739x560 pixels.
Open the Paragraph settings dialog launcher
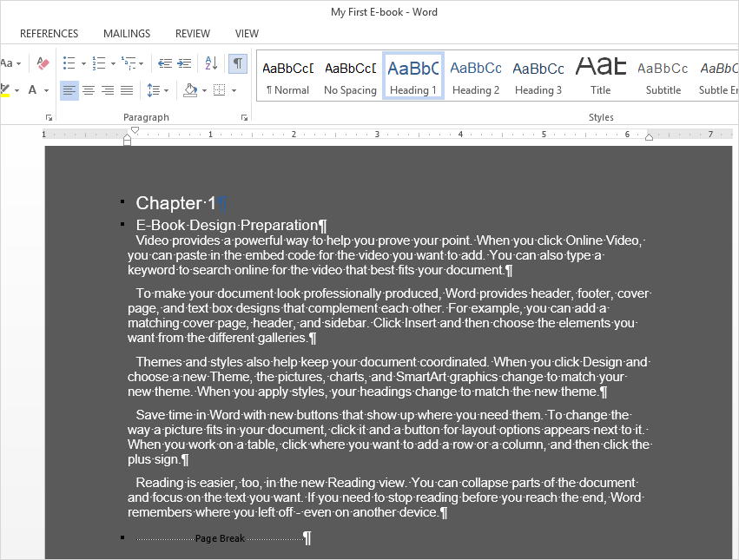coord(243,117)
